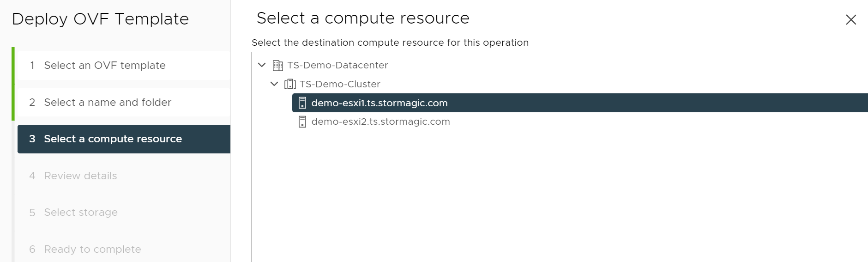
Task: Close the Deploy OVF Template wizard
Action: point(851,19)
